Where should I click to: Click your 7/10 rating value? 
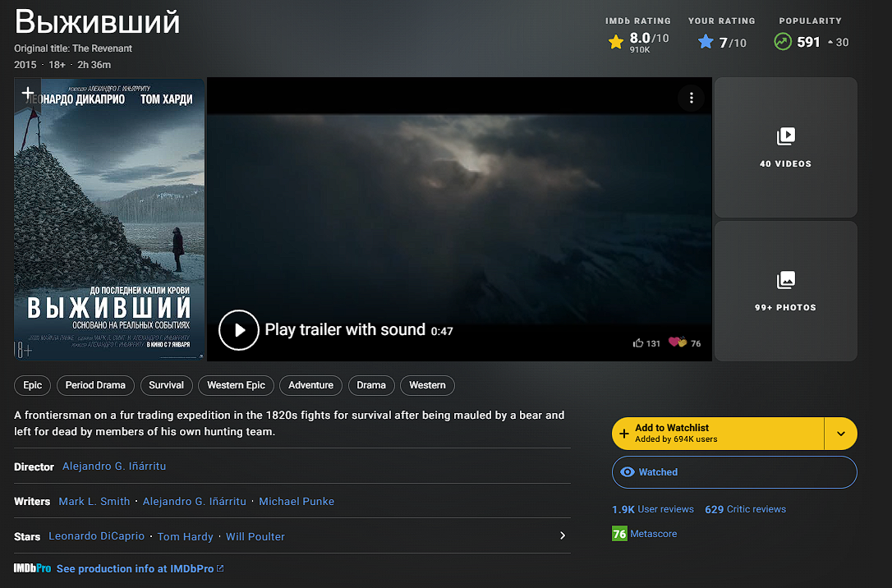click(x=733, y=43)
